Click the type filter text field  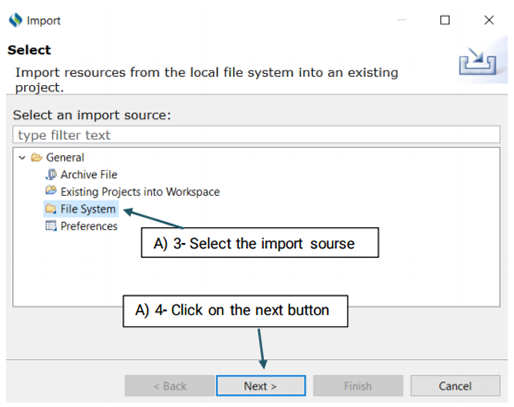[x=256, y=135]
